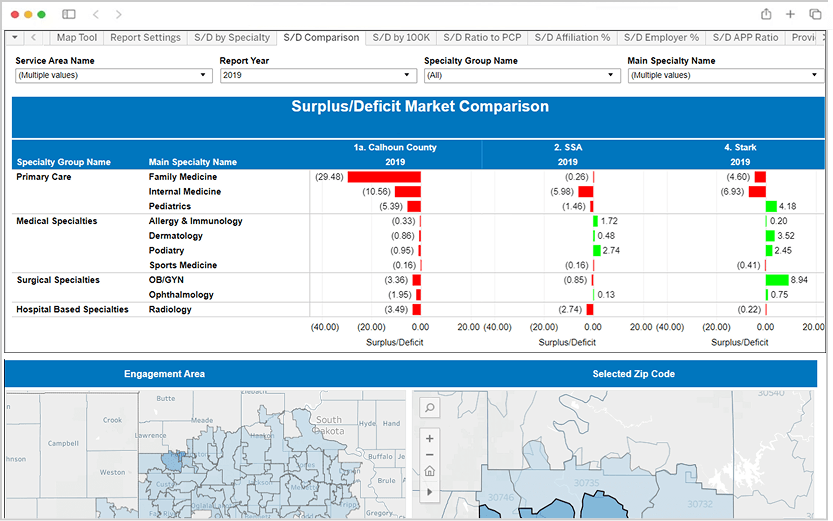Click the Surplus/Deficit Market Comparison title
The height and width of the screenshot is (521, 833).
[420, 106]
